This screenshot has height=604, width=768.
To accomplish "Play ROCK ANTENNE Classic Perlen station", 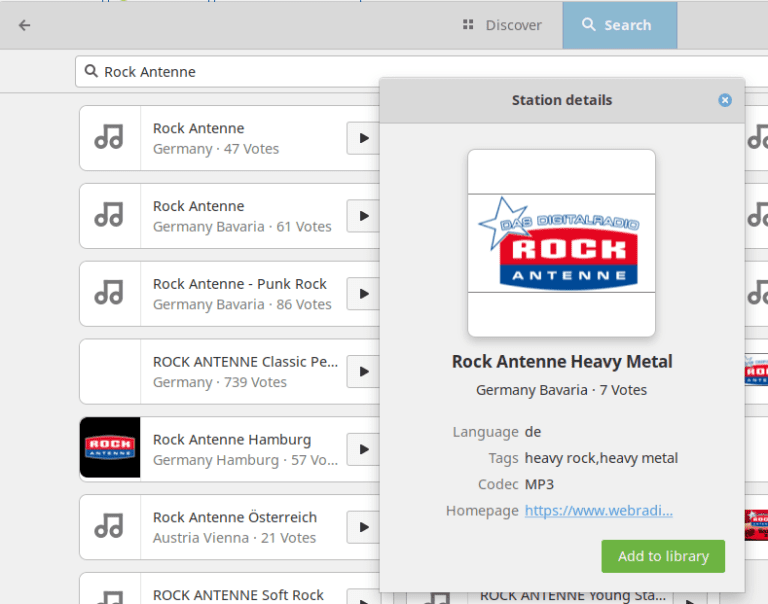I will pyautogui.click(x=363, y=372).
